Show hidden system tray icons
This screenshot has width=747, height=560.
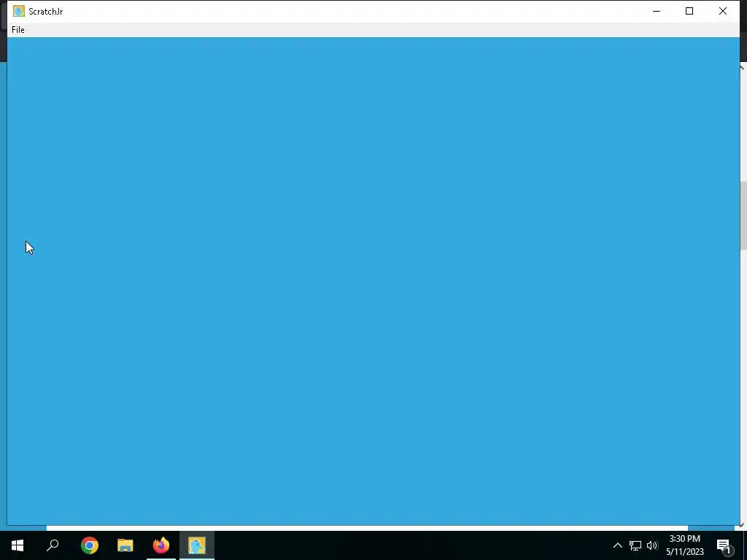pos(617,545)
